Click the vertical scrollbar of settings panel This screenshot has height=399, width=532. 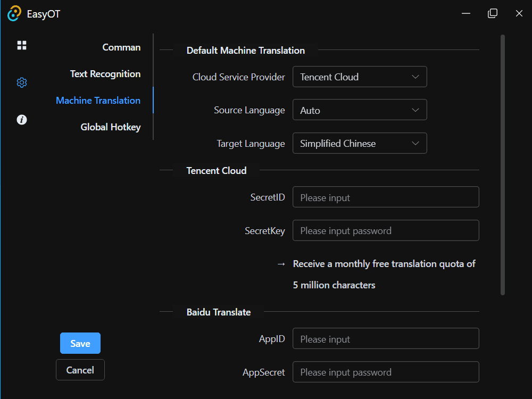[503, 165]
